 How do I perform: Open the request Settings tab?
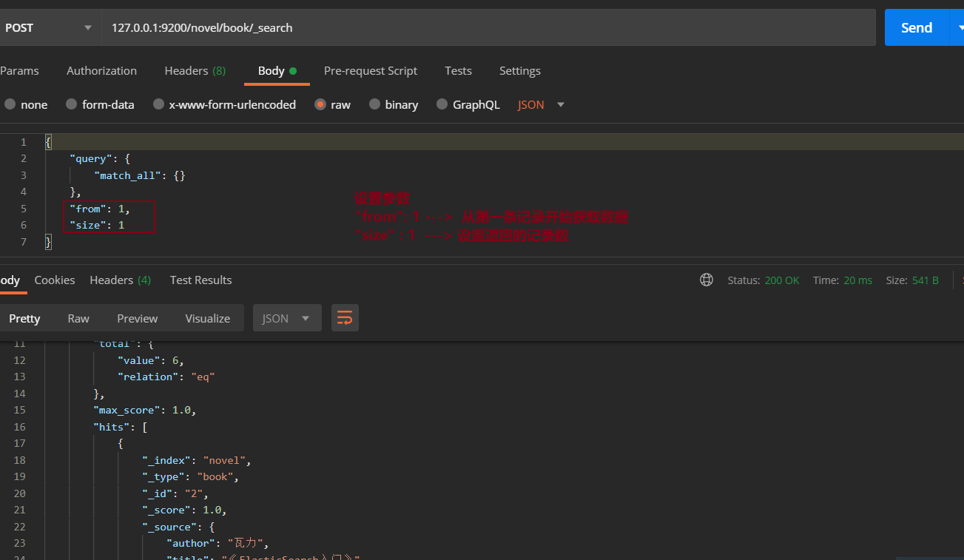click(x=520, y=70)
